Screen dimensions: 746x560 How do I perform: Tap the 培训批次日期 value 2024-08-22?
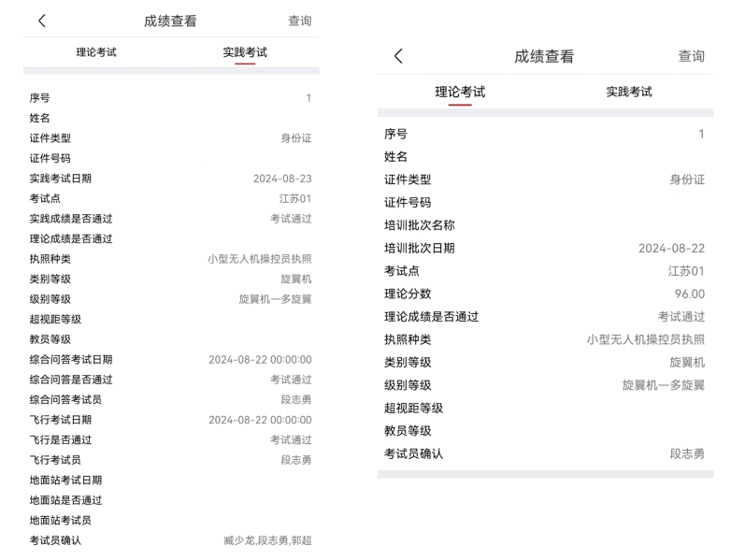[x=671, y=248]
